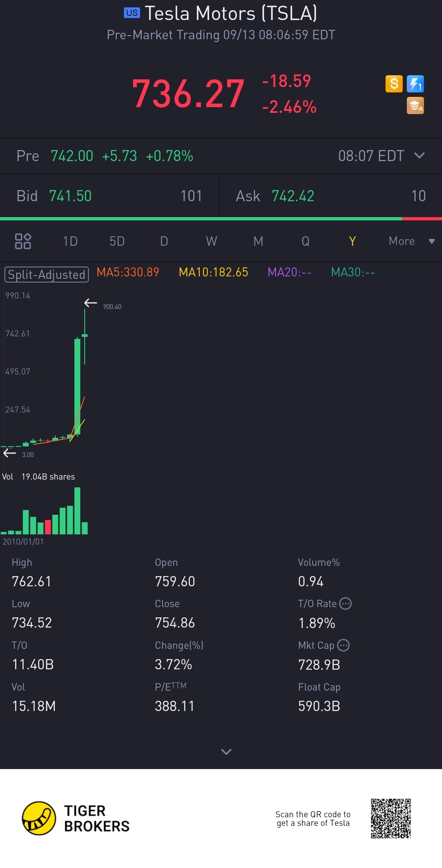Tap the Pre price 742.00
This screenshot has width=442, height=868.
click(72, 156)
